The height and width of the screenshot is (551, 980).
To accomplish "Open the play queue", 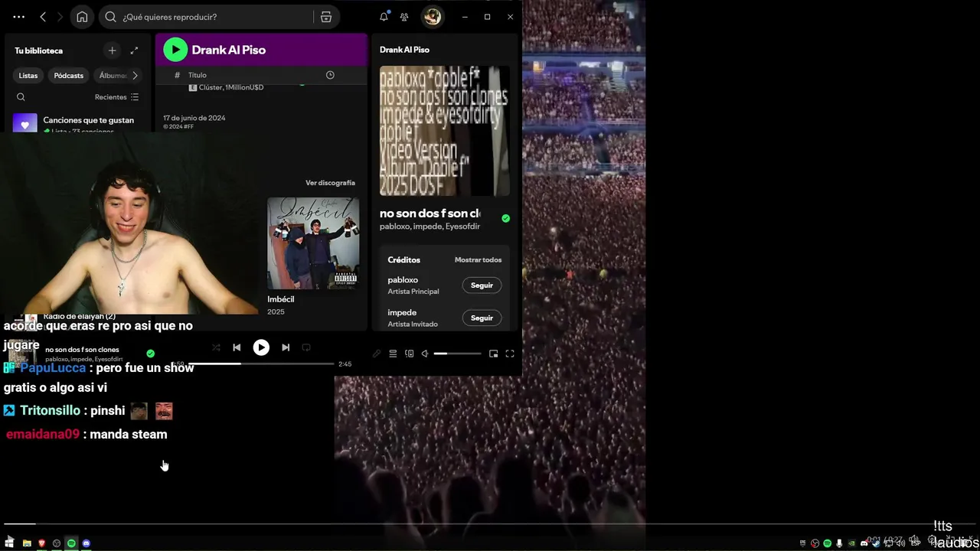I will pyautogui.click(x=393, y=354).
